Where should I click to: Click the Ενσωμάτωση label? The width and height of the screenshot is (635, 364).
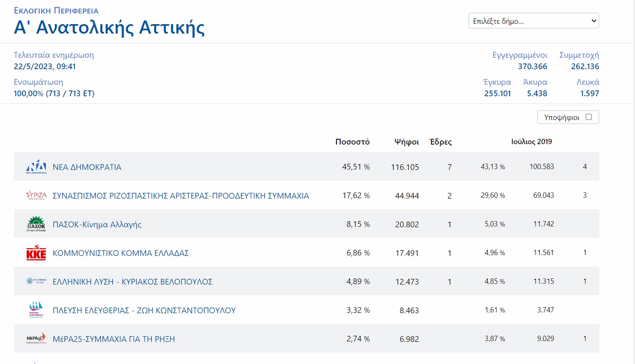tap(38, 82)
